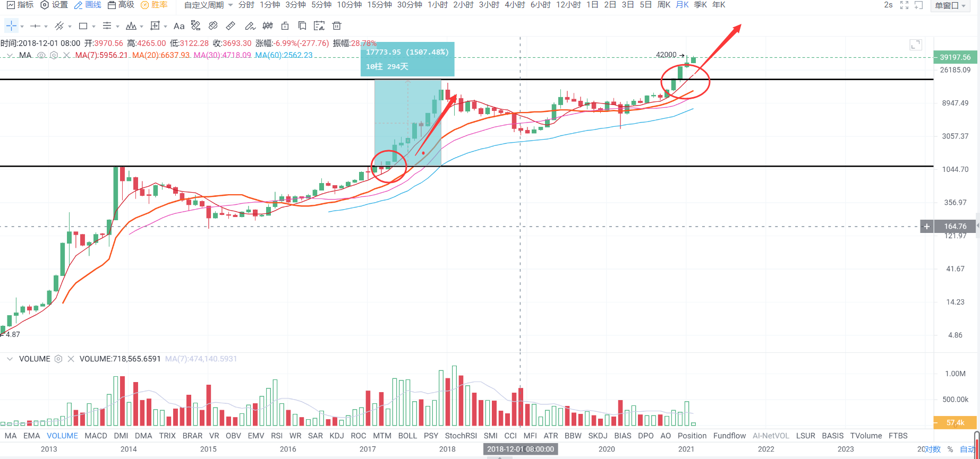Toggle the lock drawings icon
The height and width of the screenshot is (459, 980).
(x=285, y=25)
